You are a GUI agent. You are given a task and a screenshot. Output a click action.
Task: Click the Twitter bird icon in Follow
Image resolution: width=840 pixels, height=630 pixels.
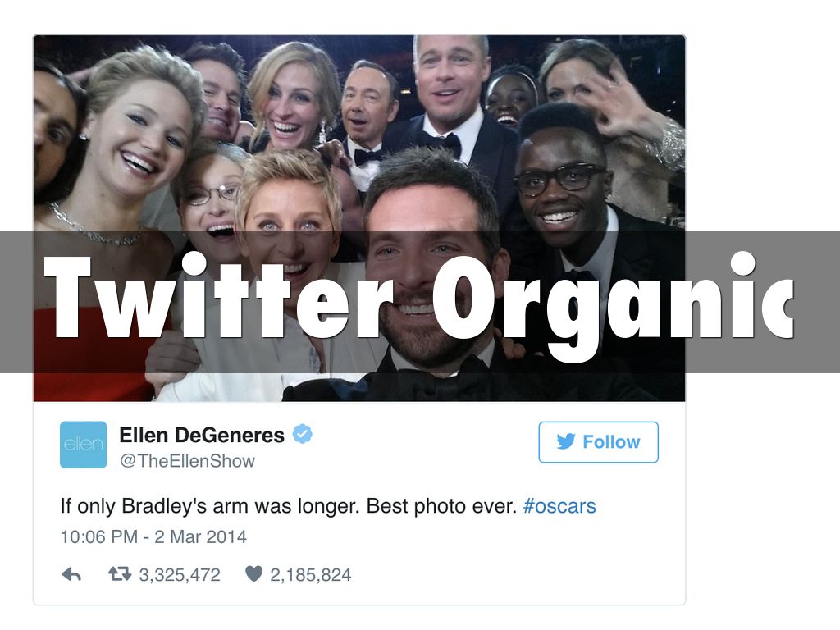click(566, 441)
